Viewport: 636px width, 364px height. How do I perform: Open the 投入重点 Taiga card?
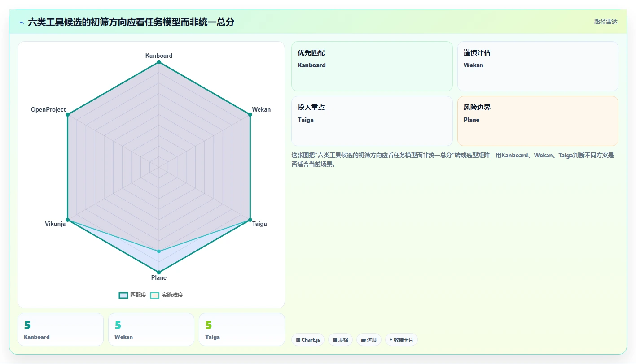[x=372, y=121]
